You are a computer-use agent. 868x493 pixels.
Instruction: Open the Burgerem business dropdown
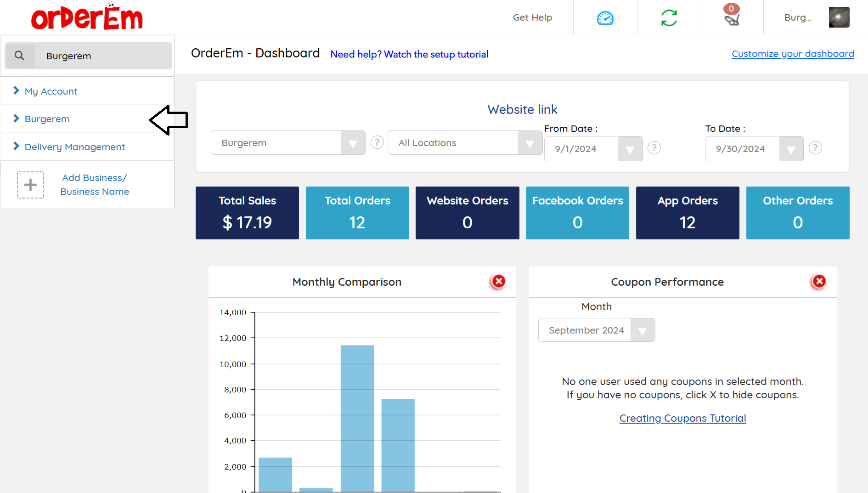point(353,143)
